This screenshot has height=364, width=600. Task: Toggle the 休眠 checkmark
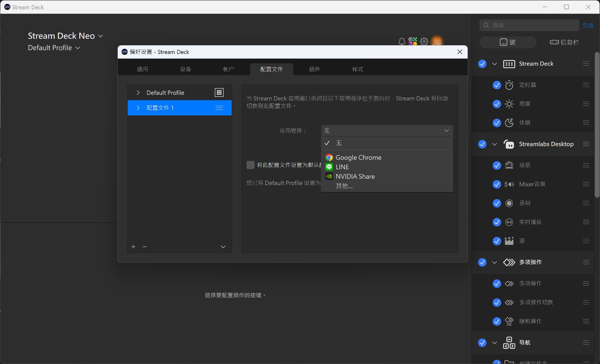point(497,123)
